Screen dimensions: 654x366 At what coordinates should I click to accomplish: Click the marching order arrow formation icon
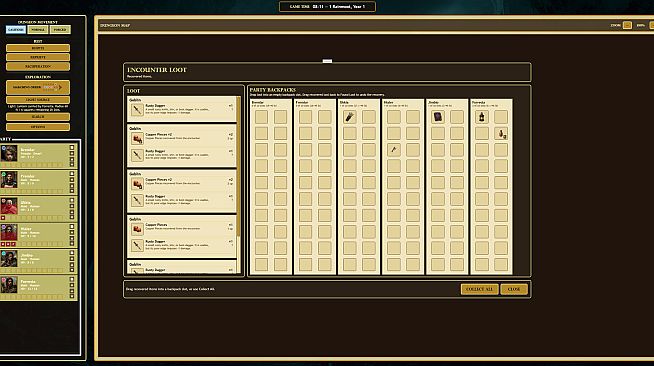tap(52, 87)
